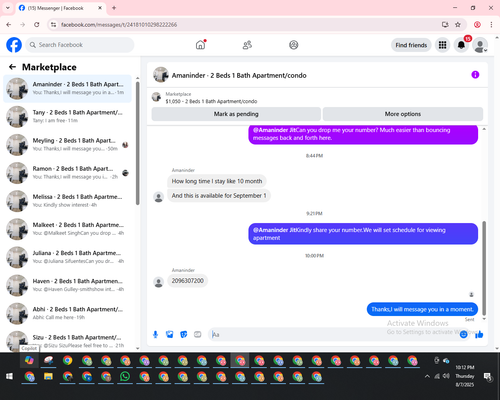This screenshot has height=400, width=500.
Task: Open Malkeet conversation in list
Action: pos(68,229)
